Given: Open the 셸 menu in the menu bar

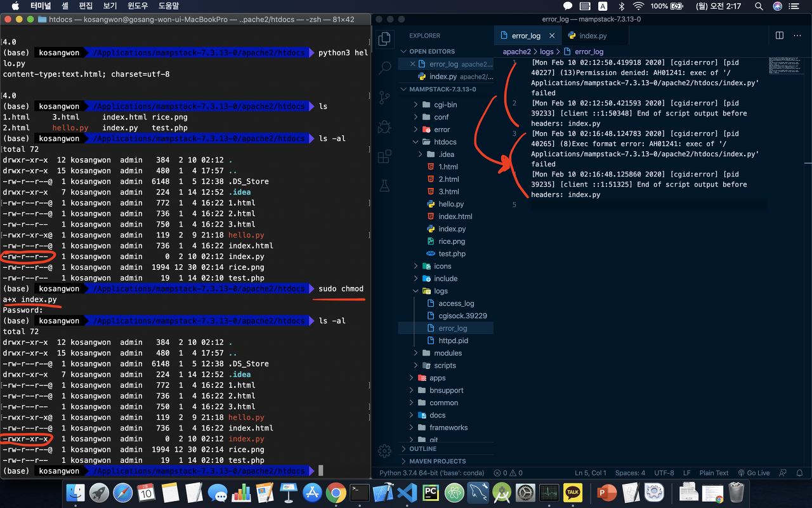Looking at the screenshot, I should (x=65, y=6).
